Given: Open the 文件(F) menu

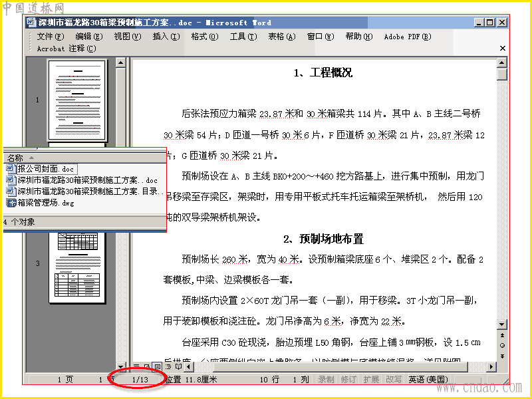Looking at the screenshot, I should pos(51,37).
